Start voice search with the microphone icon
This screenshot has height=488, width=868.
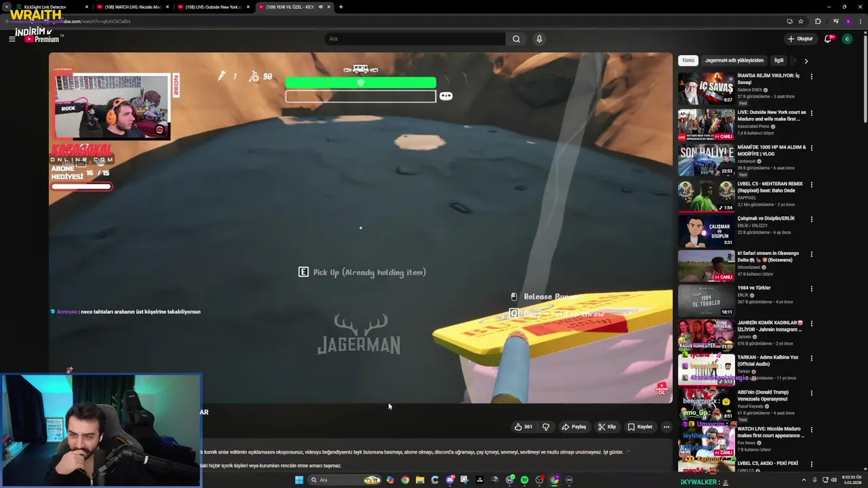[x=539, y=39]
